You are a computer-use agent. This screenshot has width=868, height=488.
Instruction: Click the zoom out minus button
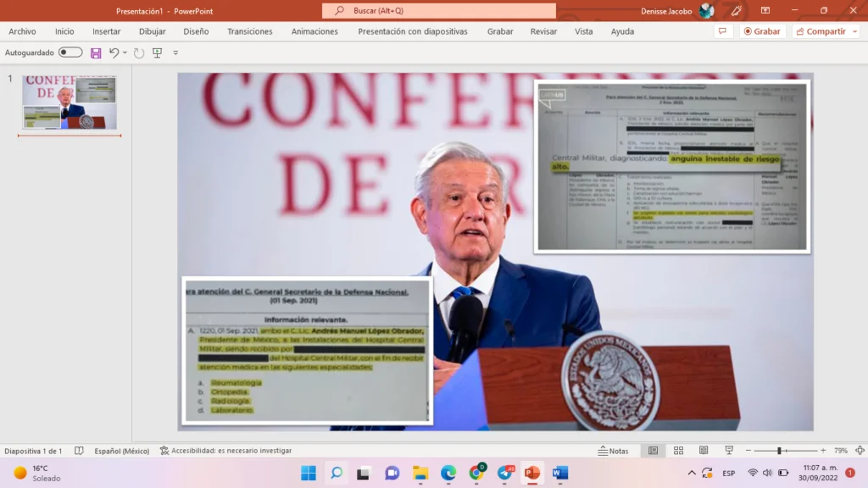(x=748, y=451)
